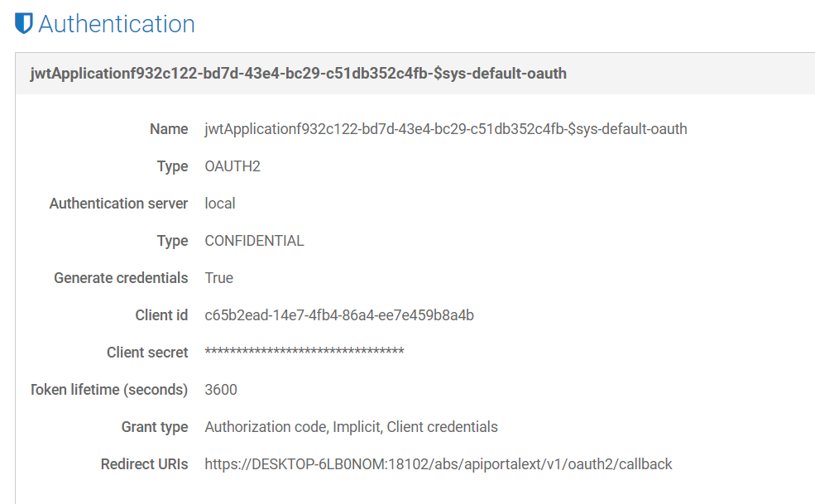Select the jwtApplication panel header title

point(299,74)
